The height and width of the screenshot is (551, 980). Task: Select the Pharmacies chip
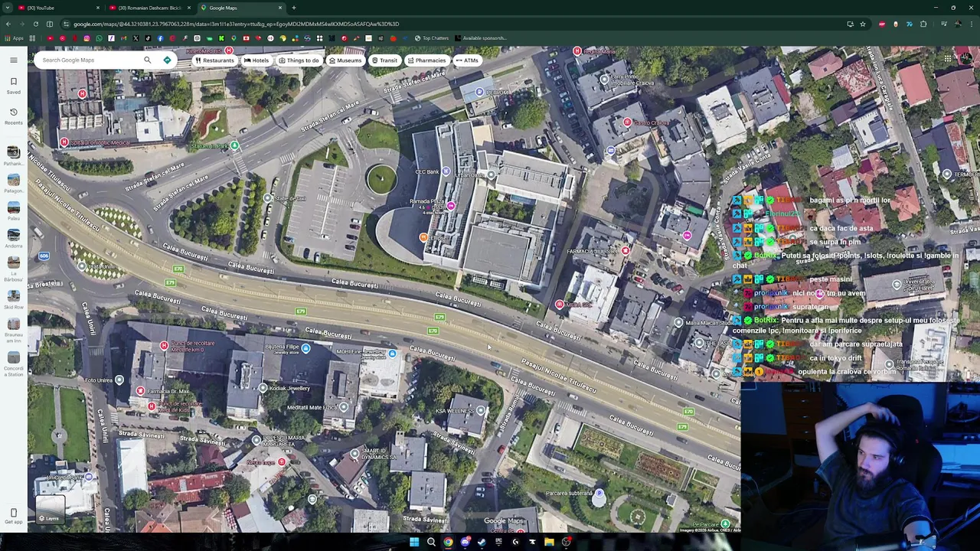click(426, 60)
